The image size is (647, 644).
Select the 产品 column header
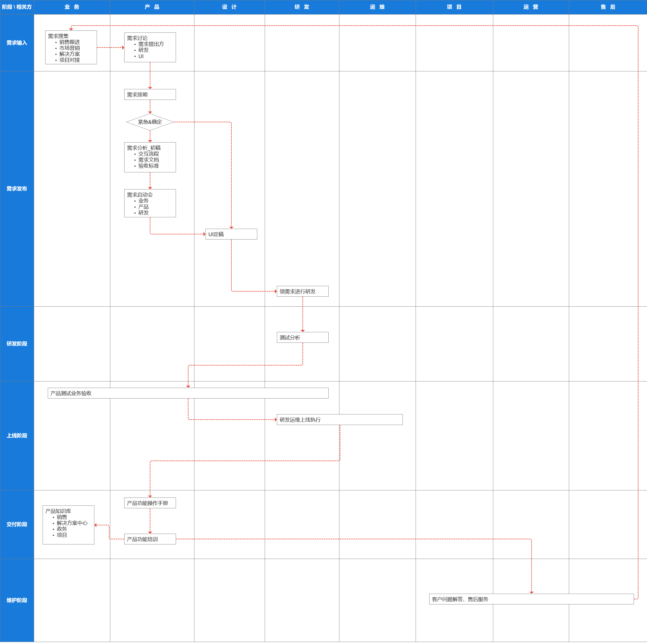pos(152,7)
